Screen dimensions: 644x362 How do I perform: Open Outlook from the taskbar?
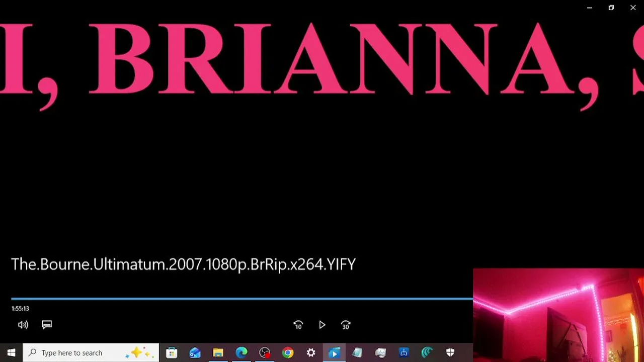pyautogui.click(x=195, y=353)
